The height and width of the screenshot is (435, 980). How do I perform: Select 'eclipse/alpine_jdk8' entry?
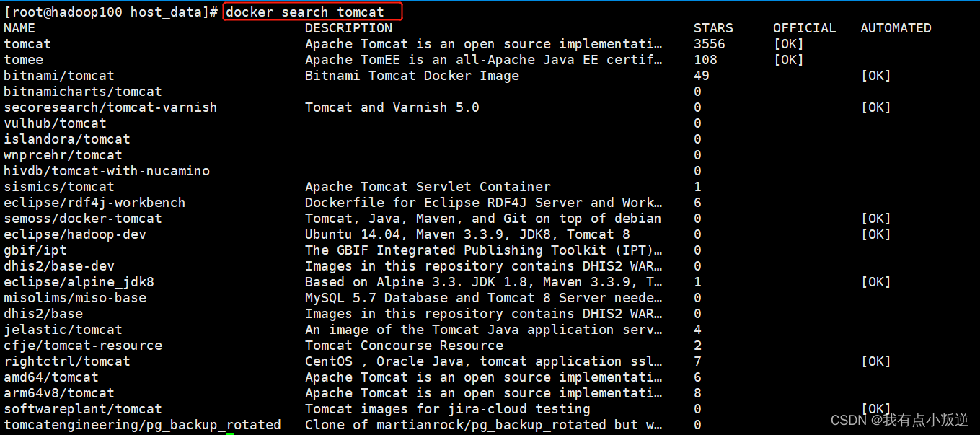79,282
